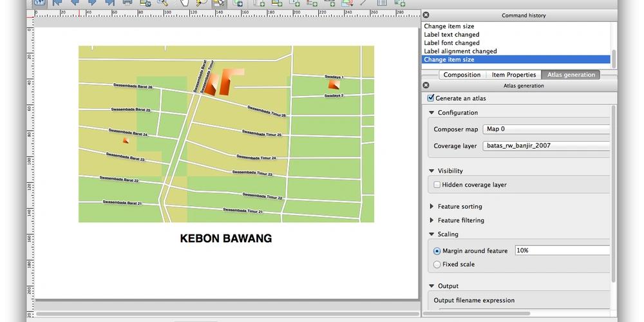Screen dimensions: 644x322
Task: Choose the move item content tool
Action: [238, 3]
